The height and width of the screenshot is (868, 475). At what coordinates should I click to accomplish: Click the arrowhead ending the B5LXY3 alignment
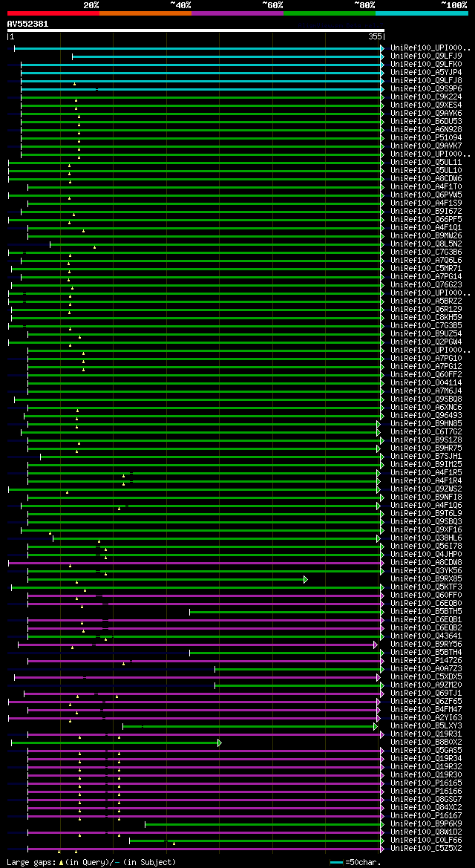pos(376,726)
